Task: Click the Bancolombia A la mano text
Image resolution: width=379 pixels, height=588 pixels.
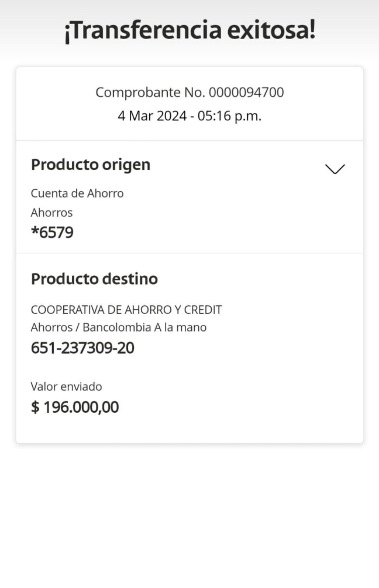Action: (x=144, y=327)
